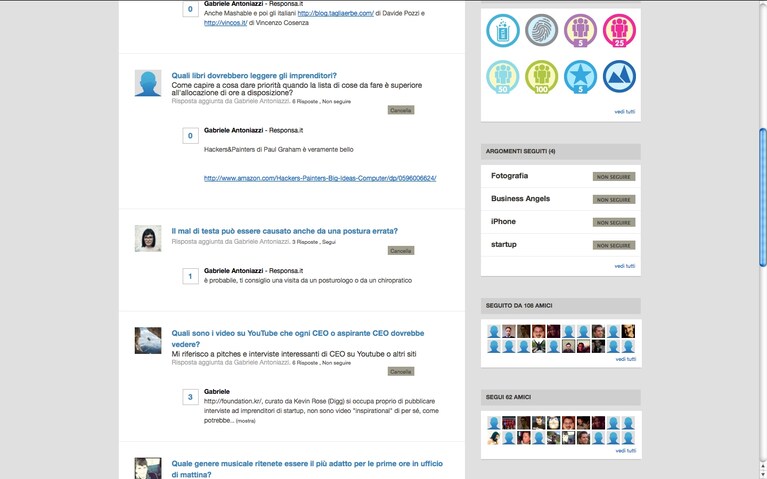Screen dimensions: 767x479
Task: Show all followed topics via vedi tutti
Action: click(625, 266)
